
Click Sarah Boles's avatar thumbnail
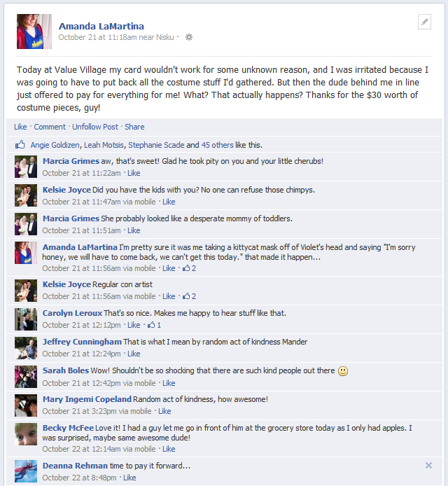click(x=26, y=377)
